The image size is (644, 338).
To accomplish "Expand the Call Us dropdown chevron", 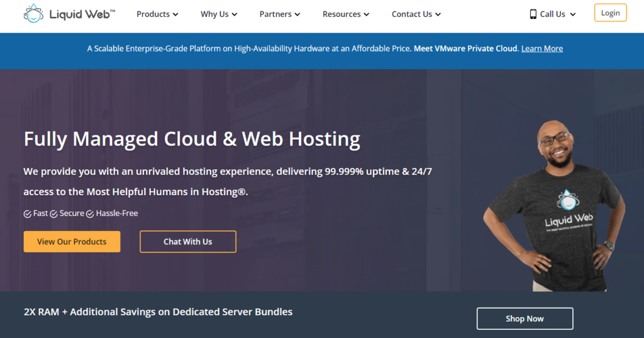I will 573,14.
